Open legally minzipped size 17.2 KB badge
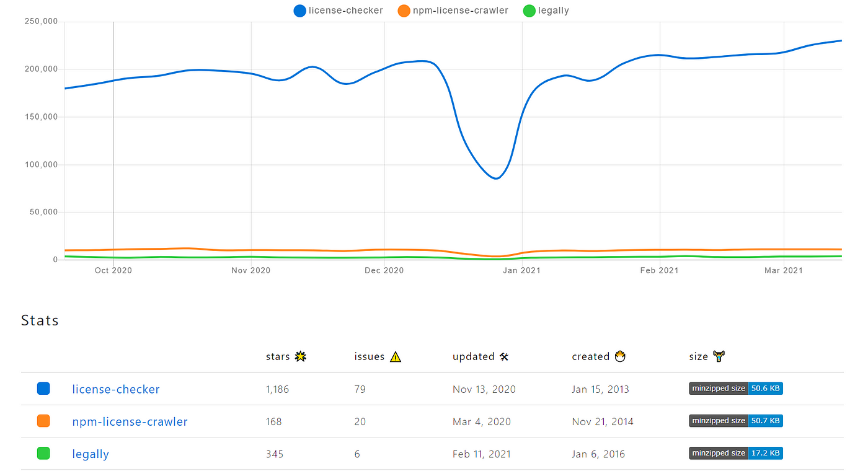The width and height of the screenshot is (868, 471). click(x=736, y=453)
